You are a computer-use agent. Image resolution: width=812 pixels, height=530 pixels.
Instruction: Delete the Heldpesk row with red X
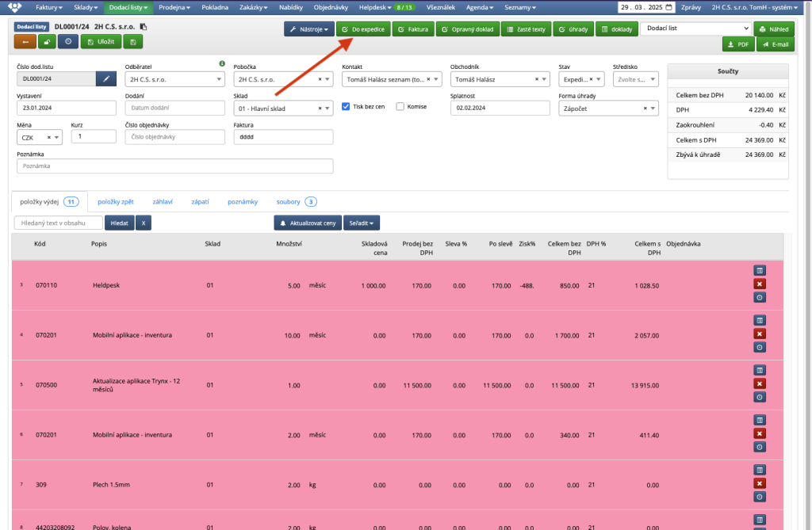click(x=759, y=284)
